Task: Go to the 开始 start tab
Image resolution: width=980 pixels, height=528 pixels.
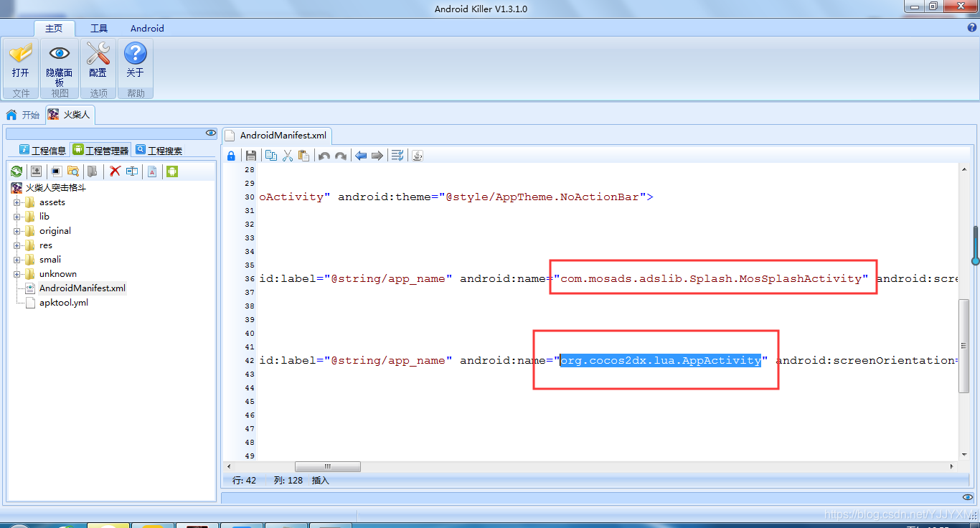Action: (23, 115)
